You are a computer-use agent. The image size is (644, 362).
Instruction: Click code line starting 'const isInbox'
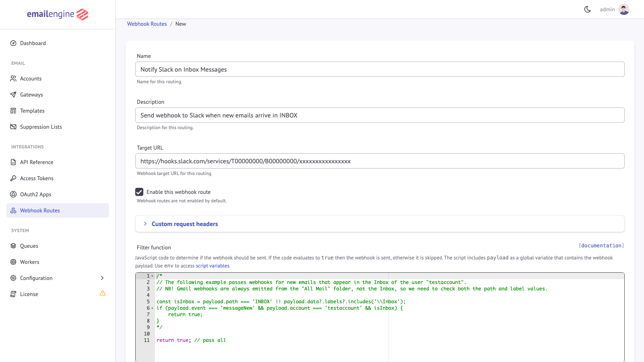pos(281,302)
